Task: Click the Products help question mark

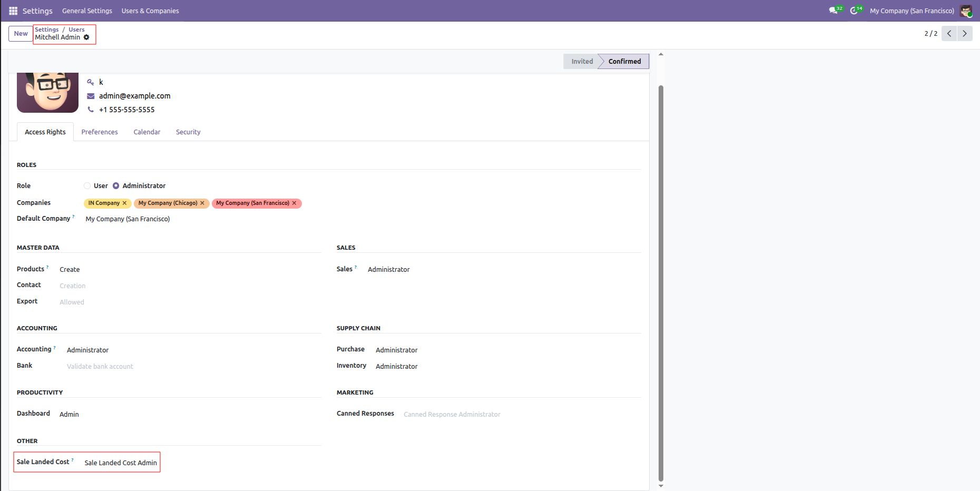Action: [x=47, y=267]
